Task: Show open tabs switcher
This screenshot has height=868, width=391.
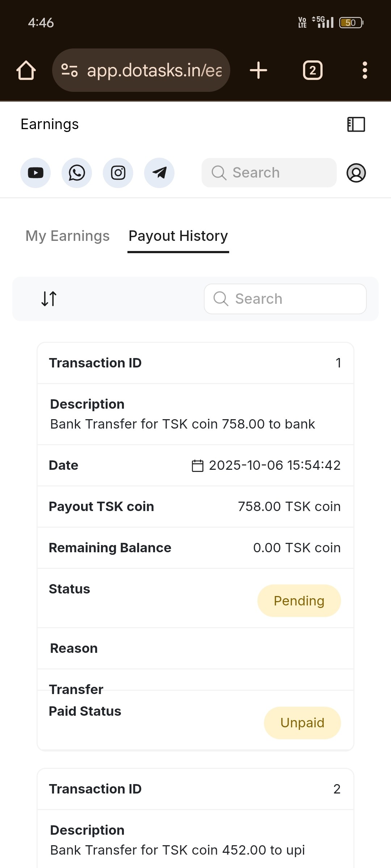Action: coord(313,70)
